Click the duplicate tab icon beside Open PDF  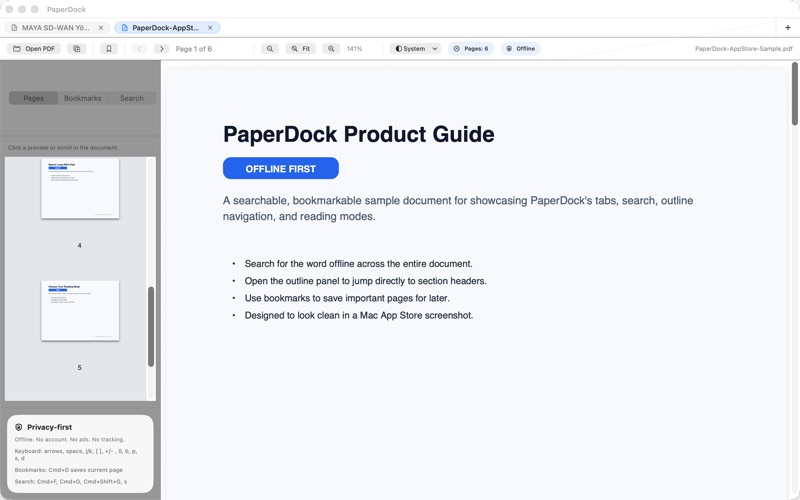(x=77, y=48)
